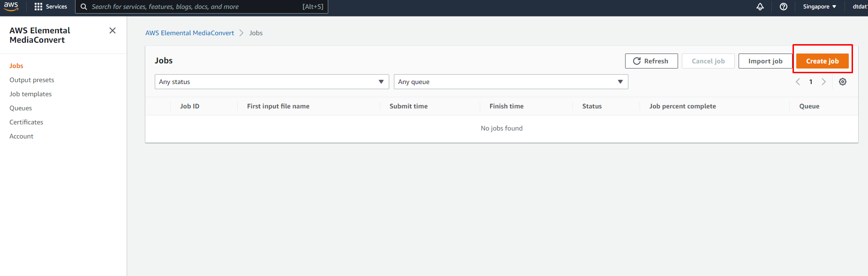This screenshot has width=868, height=276.
Task: Open the jobs table settings gear
Action: (843, 82)
